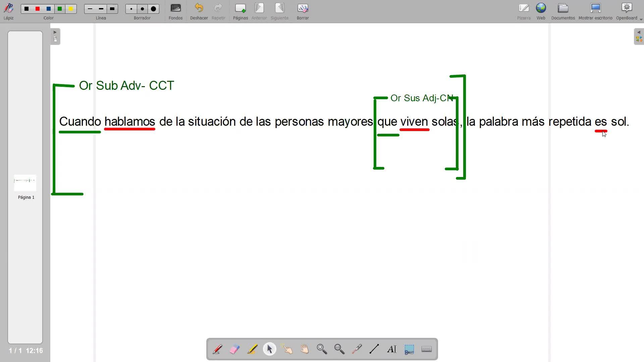Select the eraser tool in bottom toolbar
The image size is (644, 362).
pos(235,349)
